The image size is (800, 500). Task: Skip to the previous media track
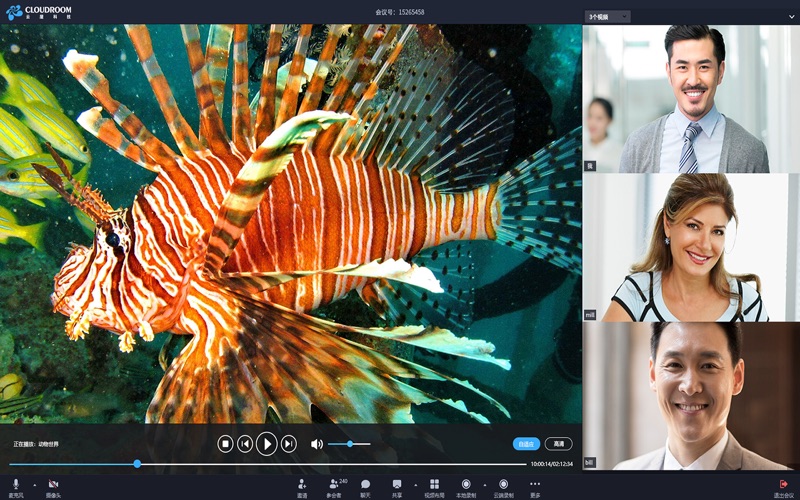245,444
